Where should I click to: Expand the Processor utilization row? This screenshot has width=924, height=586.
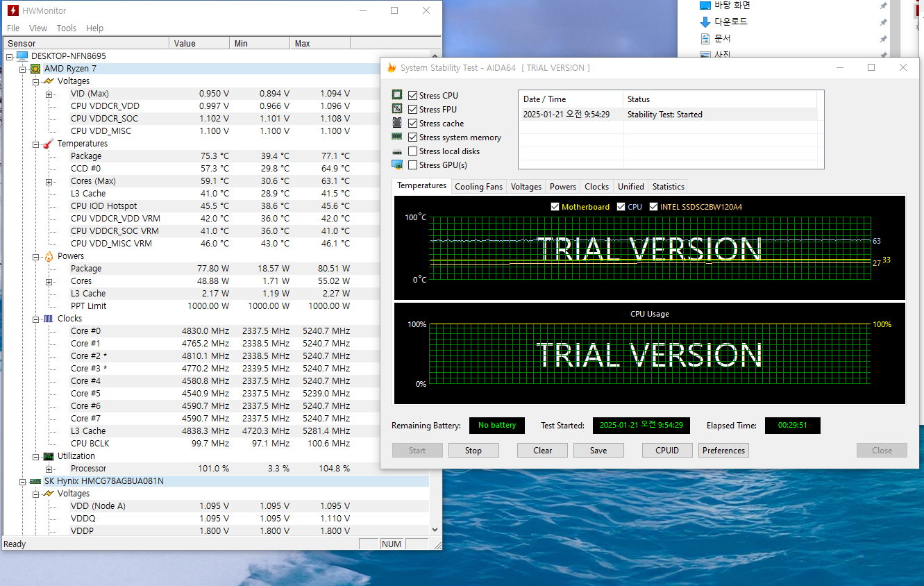pos(49,469)
